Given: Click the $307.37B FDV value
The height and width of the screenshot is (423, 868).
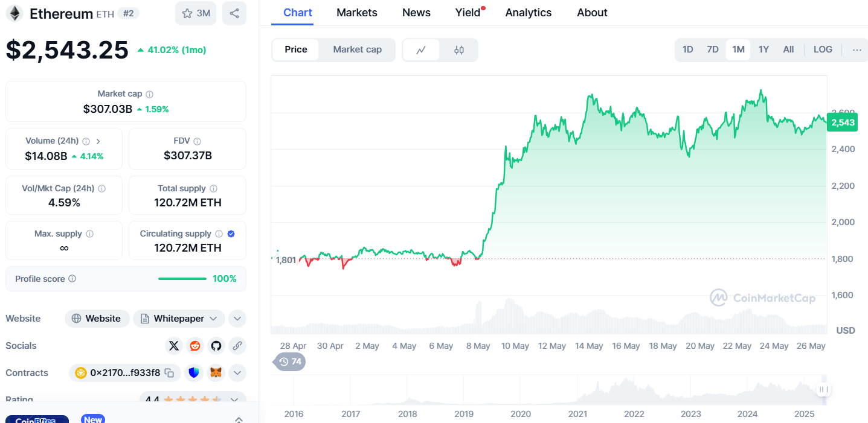Looking at the screenshot, I should tap(188, 156).
